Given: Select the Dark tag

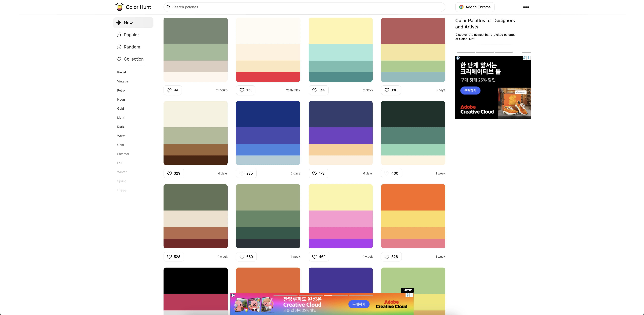Looking at the screenshot, I should click(120, 127).
